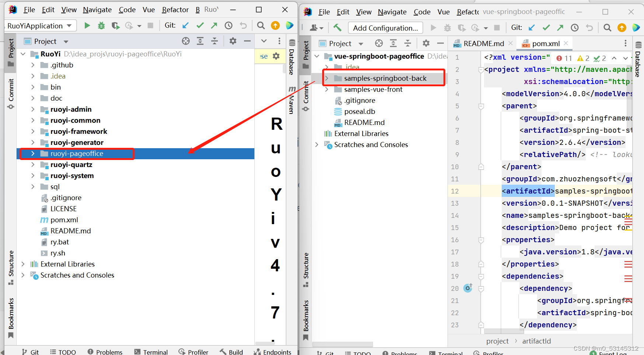Click Add Configuration in the right window
644x355 pixels.
pyautogui.click(x=385, y=28)
